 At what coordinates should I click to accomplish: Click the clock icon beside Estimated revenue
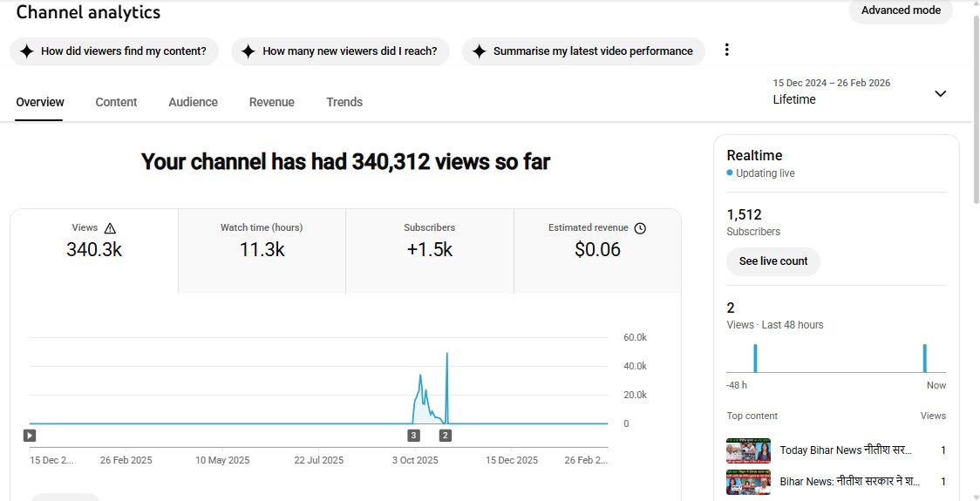pyautogui.click(x=640, y=228)
